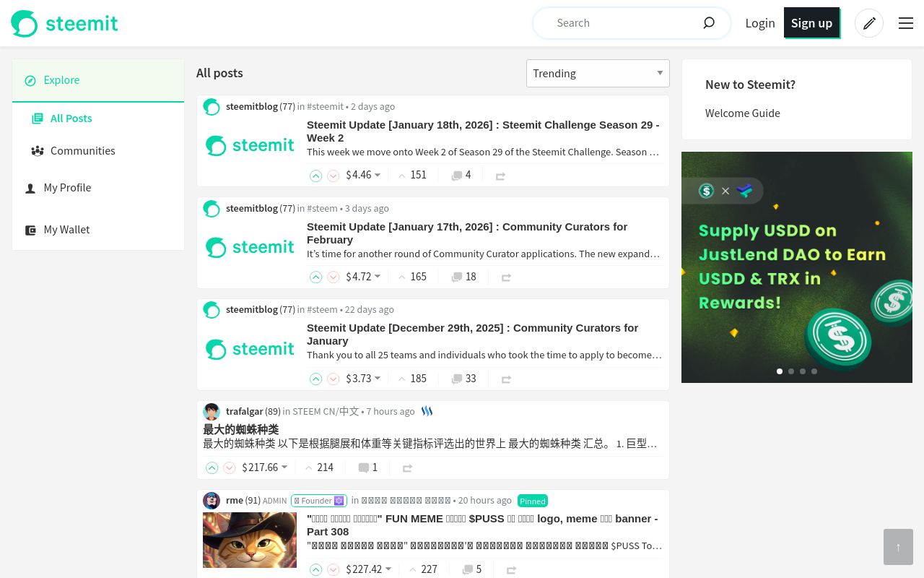Expand payout details for $4.72
Viewport: 924px width, 578px height.
click(363, 277)
